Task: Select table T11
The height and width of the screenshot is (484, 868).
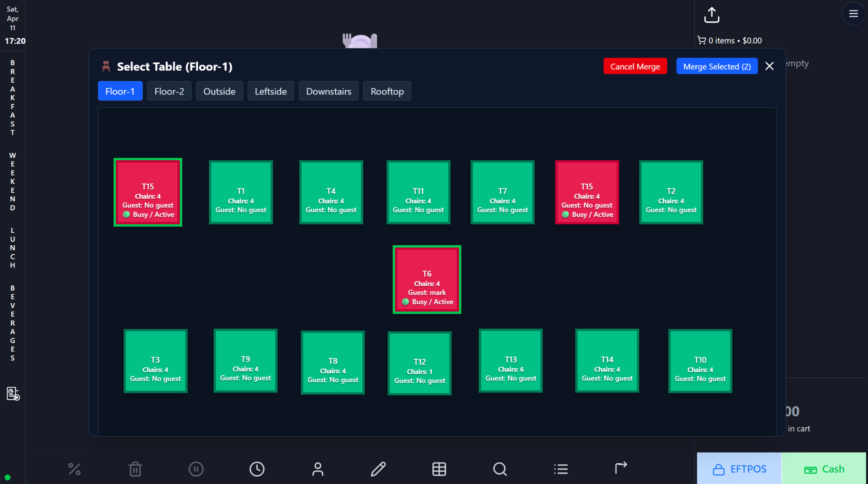Action: click(x=418, y=192)
